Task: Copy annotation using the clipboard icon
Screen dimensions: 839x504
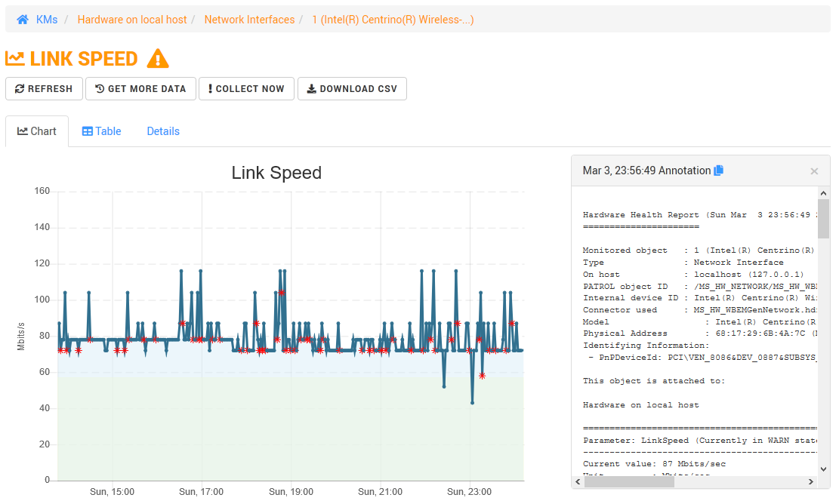Action: pos(718,171)
